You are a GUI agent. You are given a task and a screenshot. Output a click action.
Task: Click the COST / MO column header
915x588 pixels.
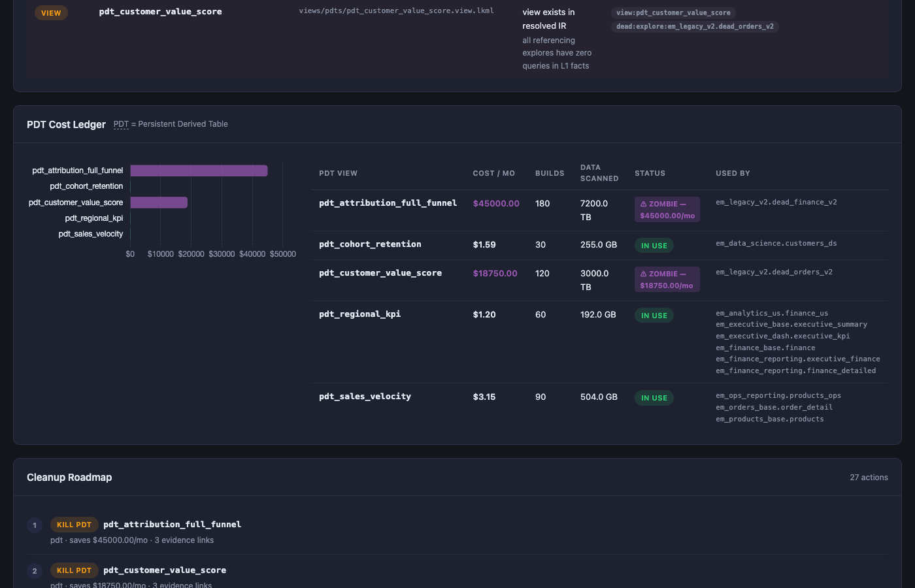point(493,173)
